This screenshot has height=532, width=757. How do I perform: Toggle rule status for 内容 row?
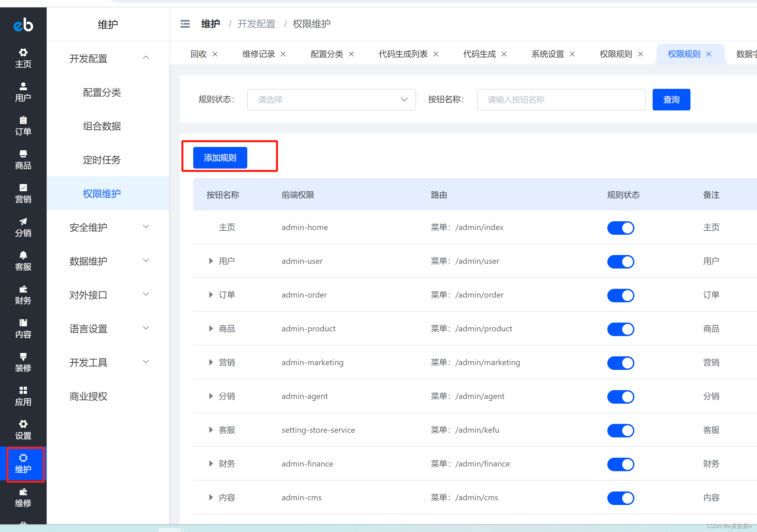coord(621,498)
